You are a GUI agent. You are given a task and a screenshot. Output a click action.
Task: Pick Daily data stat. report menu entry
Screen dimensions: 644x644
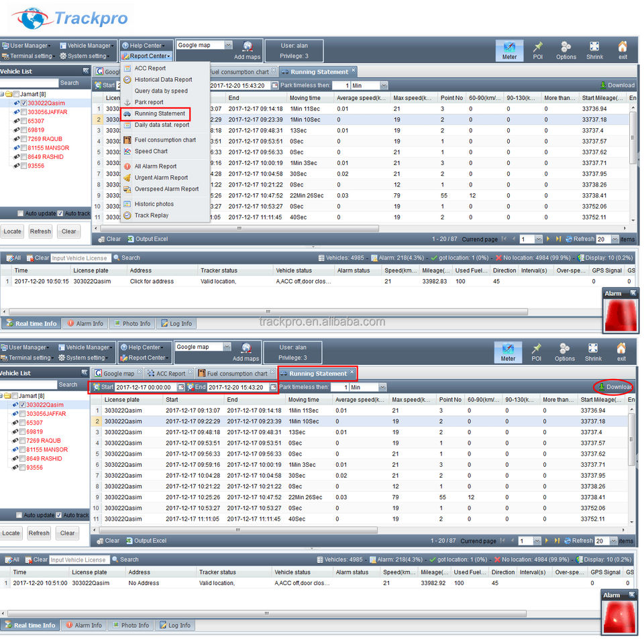click(x=162, y=125)
